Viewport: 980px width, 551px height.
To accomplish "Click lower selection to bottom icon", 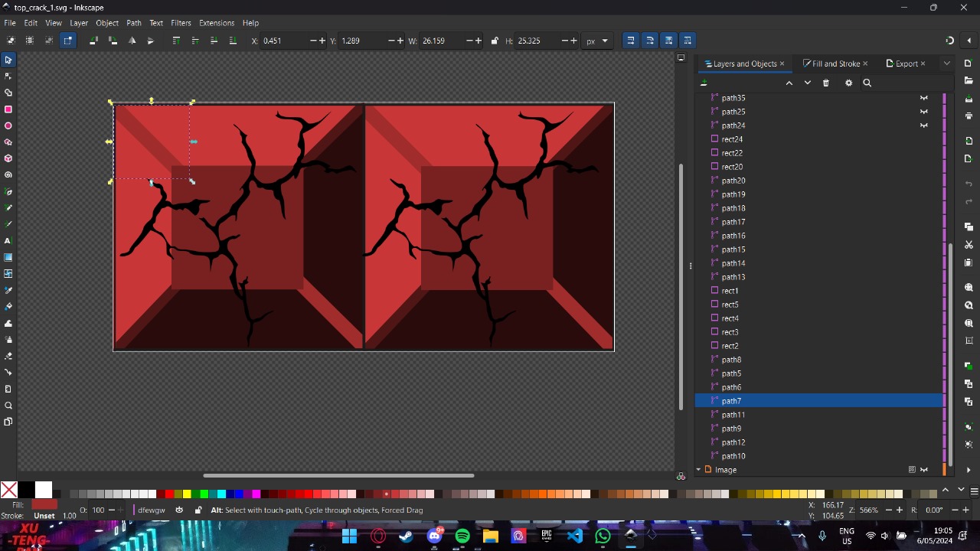I will 233,41.
